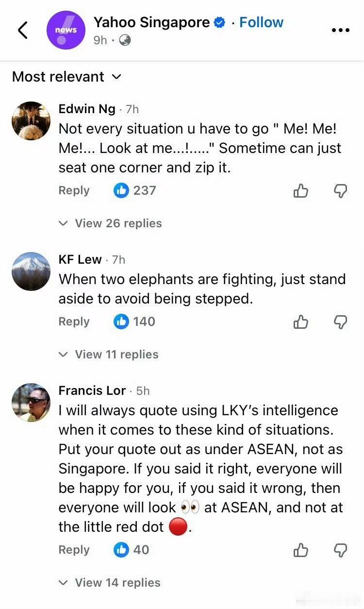View the 140 like reactions

tap(134, 321)
